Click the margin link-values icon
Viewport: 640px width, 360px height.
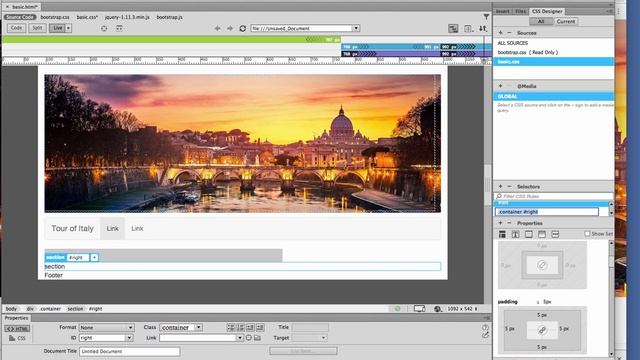pyautogui.click(x=542, y=265)
